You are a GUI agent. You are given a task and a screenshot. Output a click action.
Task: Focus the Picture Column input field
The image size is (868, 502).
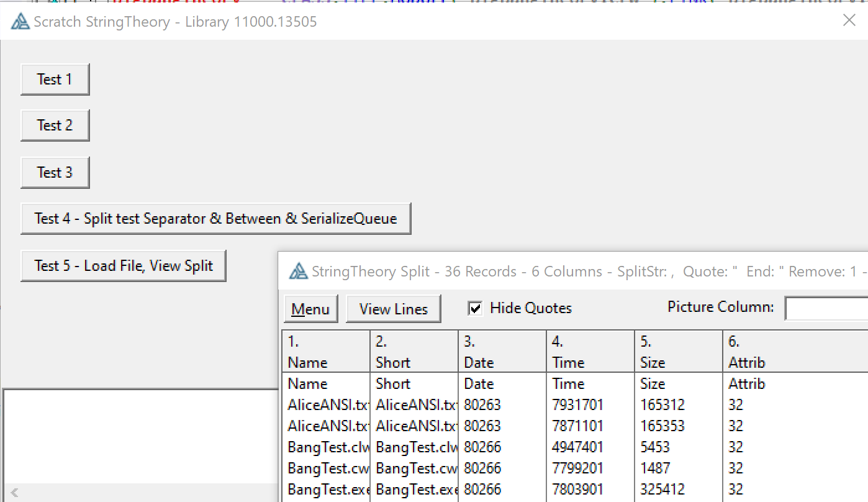(826, 308)
